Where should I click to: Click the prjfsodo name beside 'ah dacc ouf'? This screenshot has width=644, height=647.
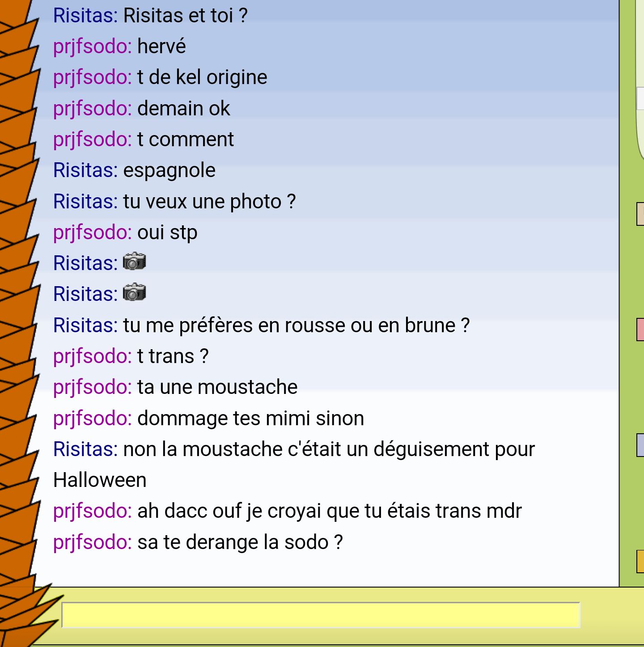(x=93, y=511)
